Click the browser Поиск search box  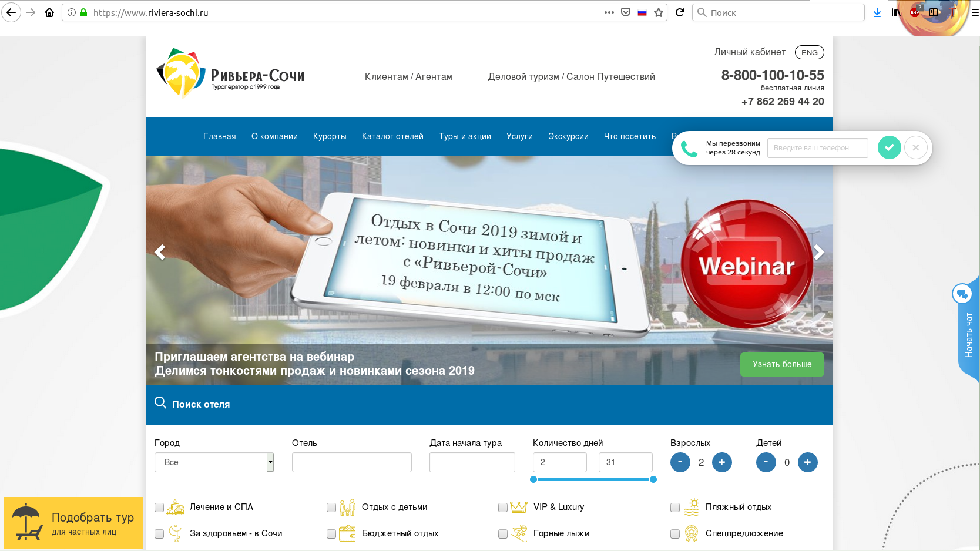pos(778,12)
